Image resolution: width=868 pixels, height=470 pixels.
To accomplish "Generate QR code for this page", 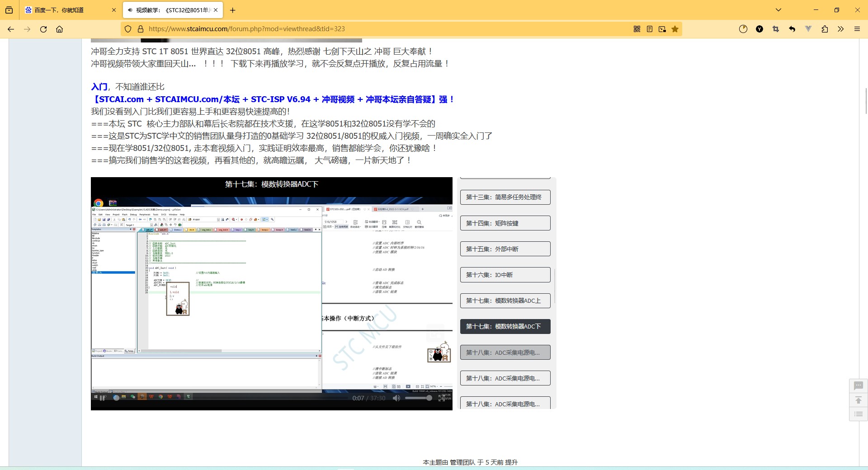I will tap(637, 29).
